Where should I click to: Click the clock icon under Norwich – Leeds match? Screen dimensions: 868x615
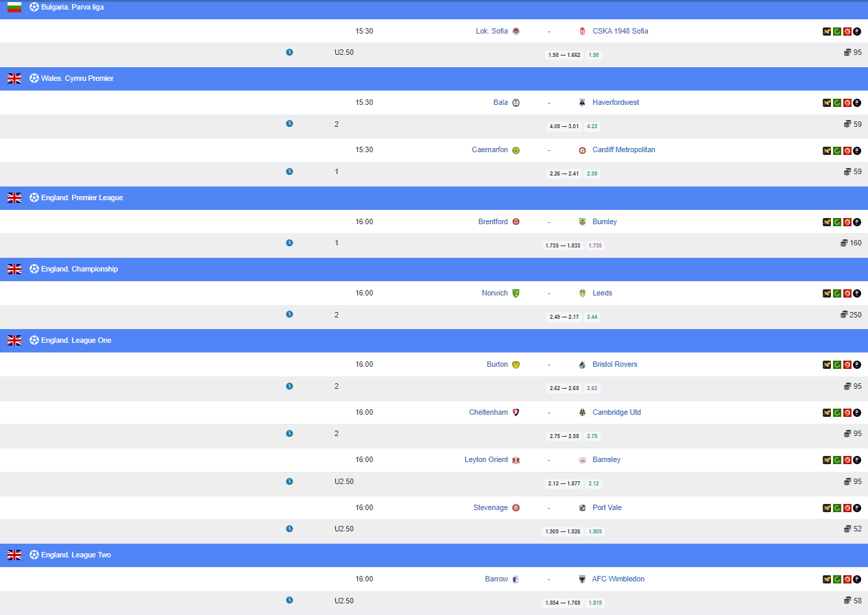point(289,314)
